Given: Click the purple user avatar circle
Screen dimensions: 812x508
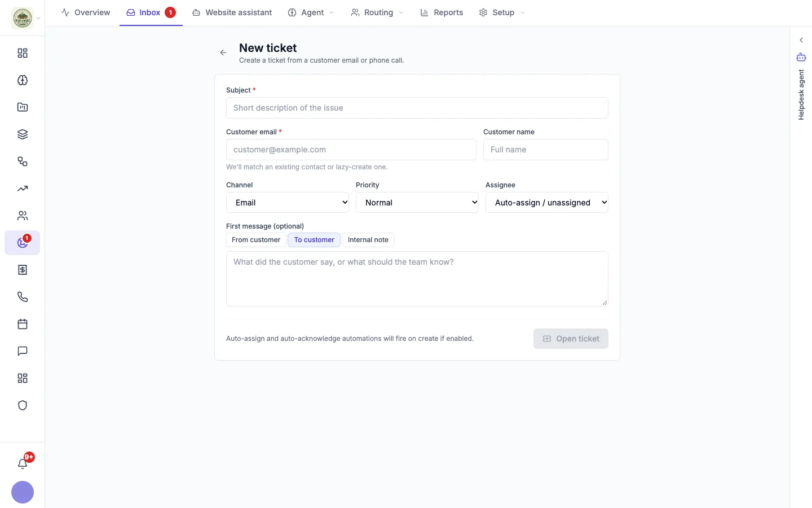Looking at the screenshot, I should pos(23,492).
